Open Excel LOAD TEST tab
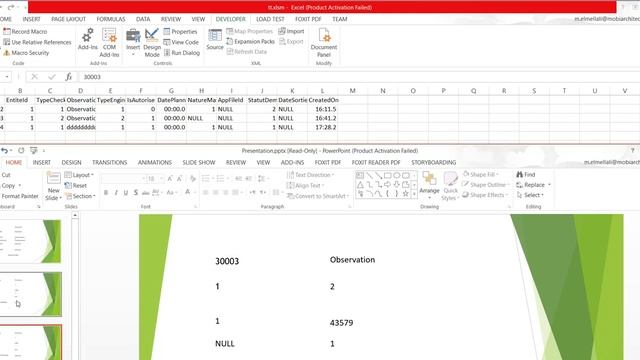Image resolution: width=640 pixels, height=360 pixels. click(270, 19)
